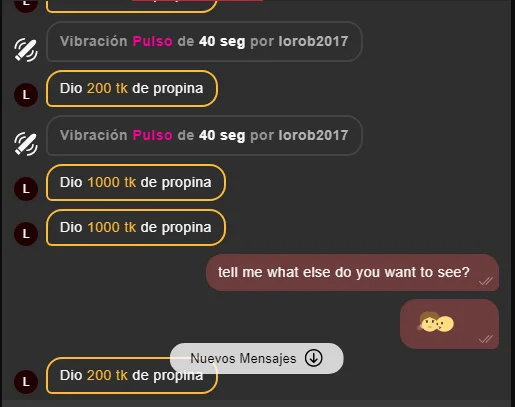Click the first 'Dio 1000 tk de propina' bubble
Viewport: 515px width, 407px height.
click(136, 183)
